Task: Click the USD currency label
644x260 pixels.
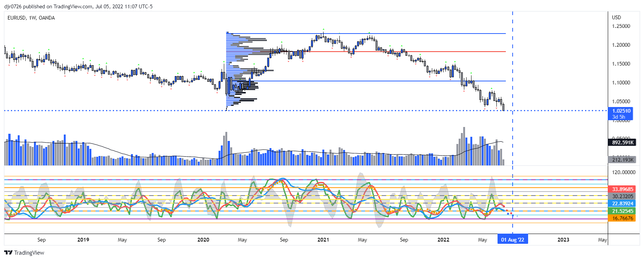Action: [x=616, y=17]
